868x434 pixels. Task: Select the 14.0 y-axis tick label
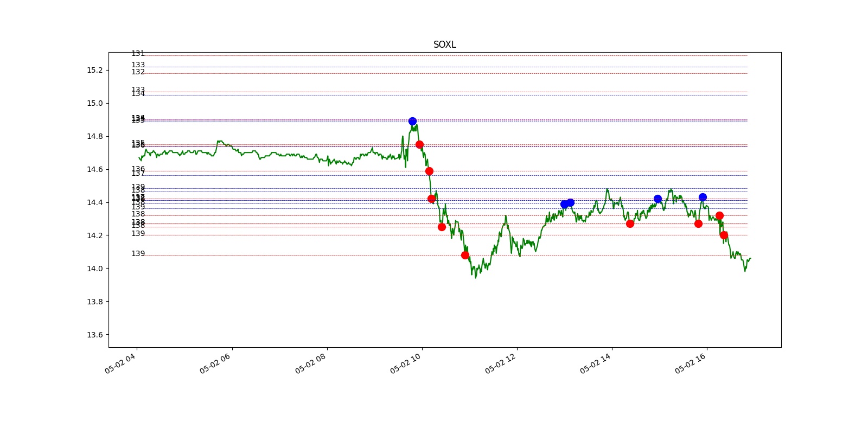pyautogui.click(x=94, y=269)
